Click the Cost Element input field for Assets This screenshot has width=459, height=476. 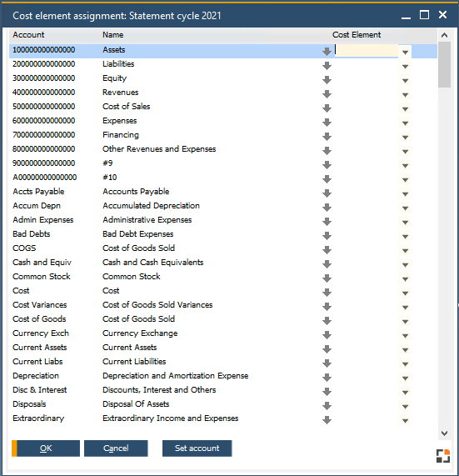pos(367,50)
